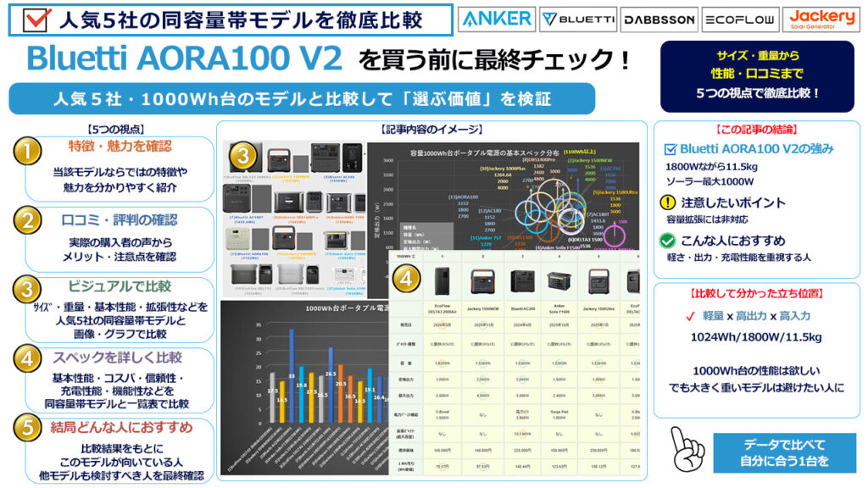This screenshot has height=488, width=868.
Task: Click the text でも大きく重いモデルは避けたい人に
Action: click(x=757, y=387)
